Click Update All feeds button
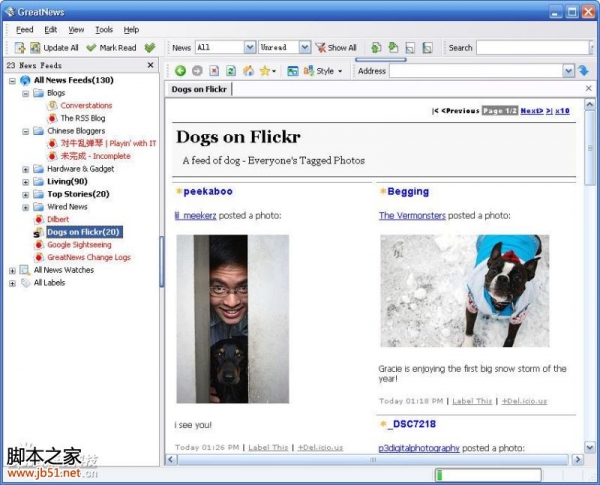 tap(54, 48)
